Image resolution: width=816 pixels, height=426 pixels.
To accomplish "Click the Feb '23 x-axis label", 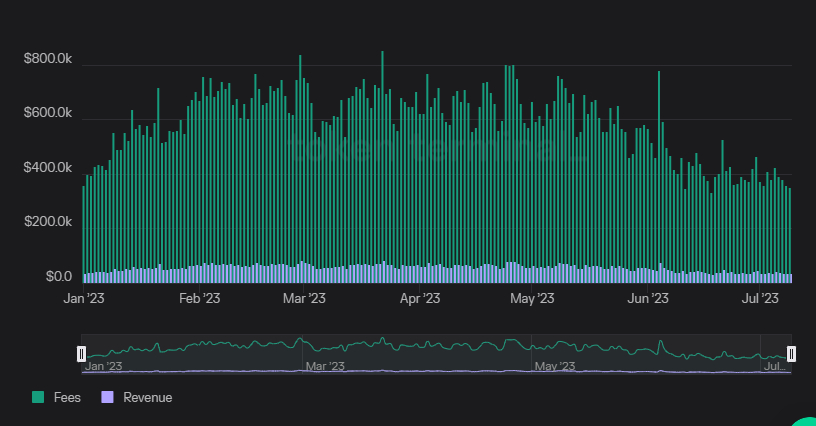I will [x=199, y=298].
